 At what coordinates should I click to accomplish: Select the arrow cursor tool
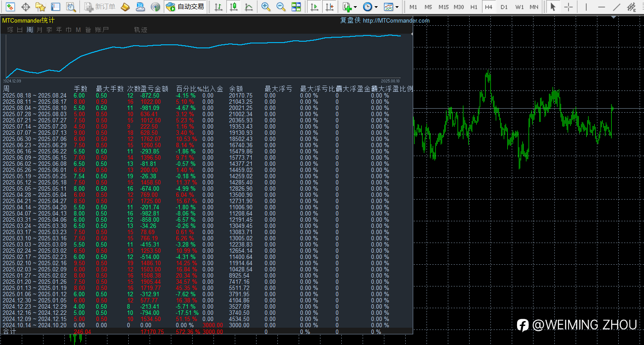coord(553,7)
